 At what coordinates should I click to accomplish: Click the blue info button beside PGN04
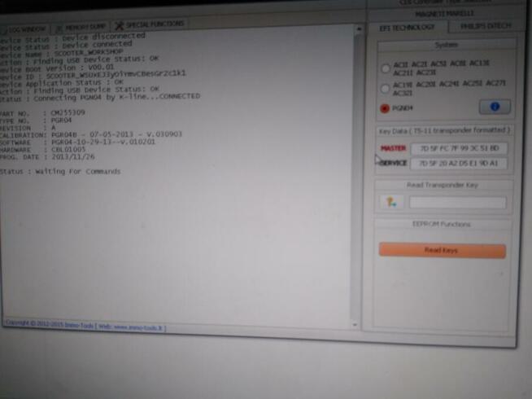tap(495, 107)
